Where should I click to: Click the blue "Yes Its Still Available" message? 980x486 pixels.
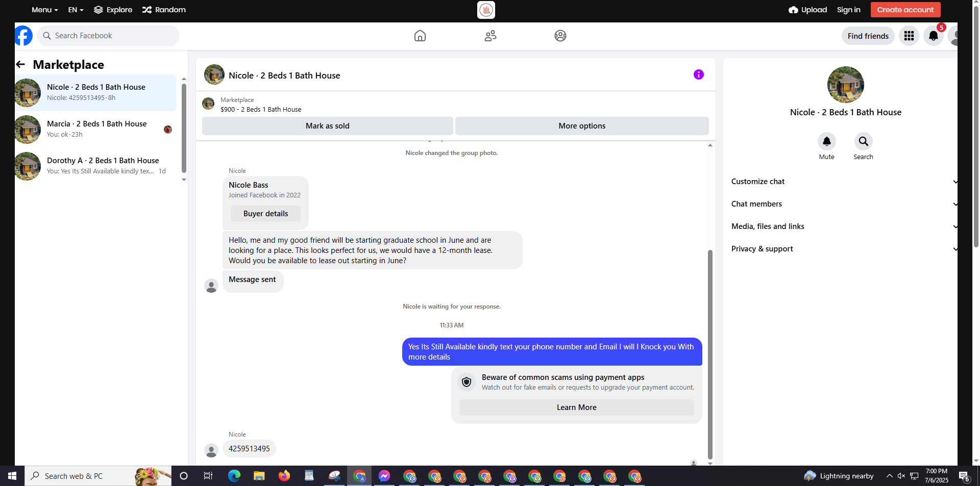[552, 352]
